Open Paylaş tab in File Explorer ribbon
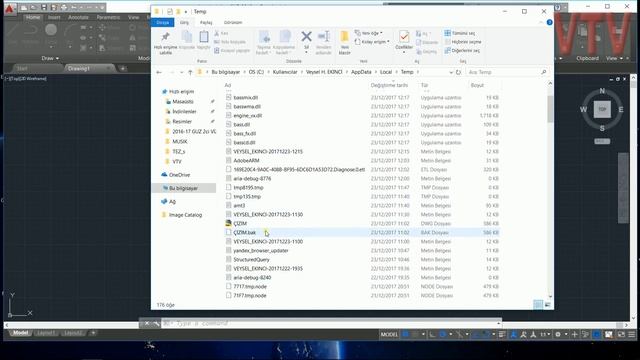The image size is (640, 360). [x=206, y=22]
